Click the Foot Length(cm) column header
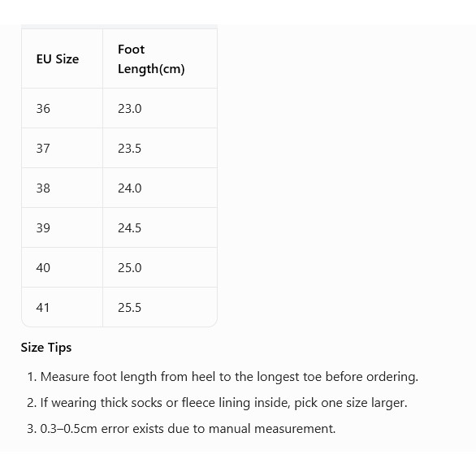The height and width of the screenshot is (476, 476). click(x=160, y=58)
